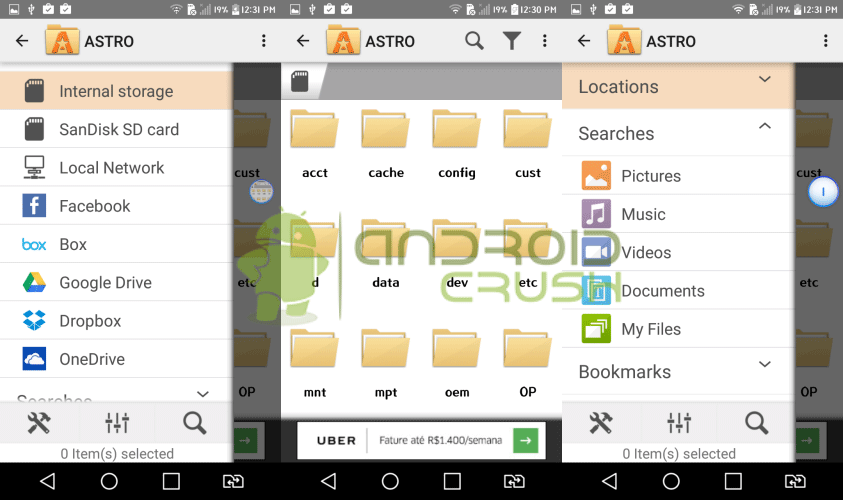843x500 pixels.
Task: Open Internal storage in left screen drawer
Action: coord(116,91)
